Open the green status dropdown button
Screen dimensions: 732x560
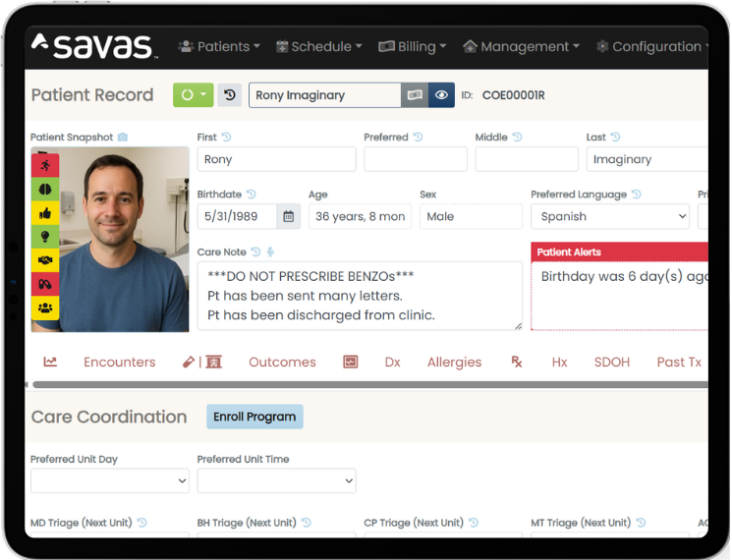(194, 95)
